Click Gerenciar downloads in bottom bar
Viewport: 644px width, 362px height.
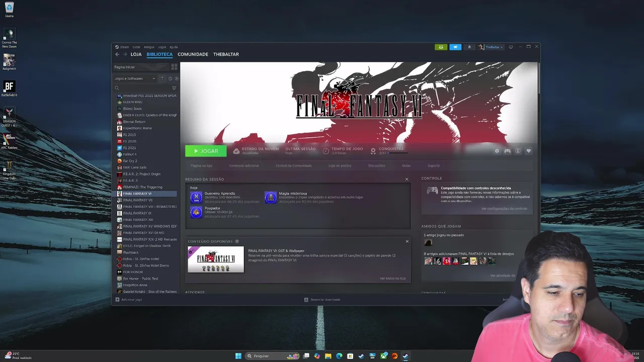point(322,300)
